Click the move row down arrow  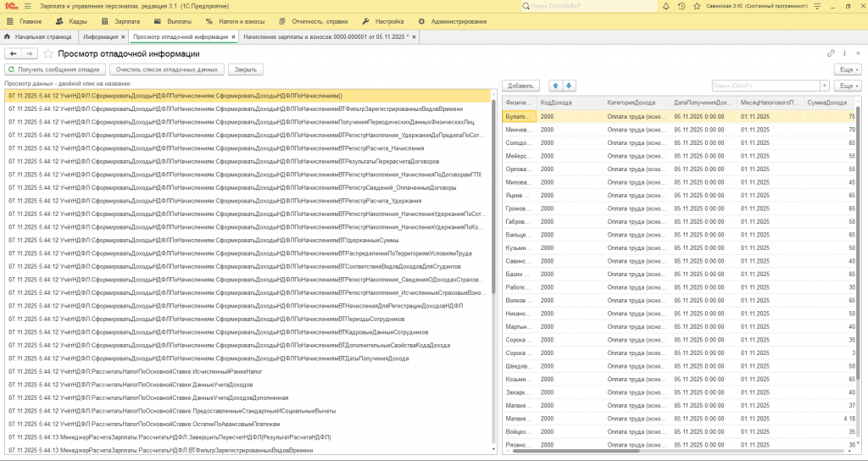tap(570, 86)
